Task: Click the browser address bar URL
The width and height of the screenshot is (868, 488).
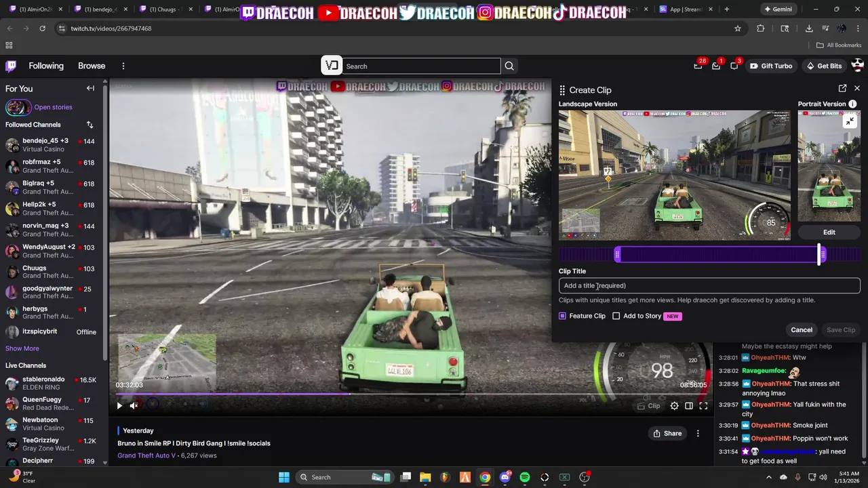Action: tap(111, 28)
